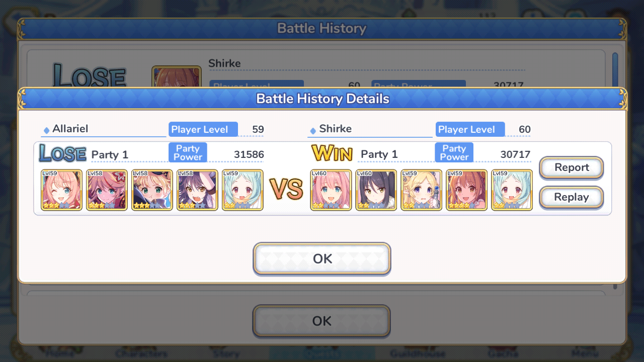The image size is (644, 362).
Task: Click the background Battle History OK button
Action: (x=321, y=321)
